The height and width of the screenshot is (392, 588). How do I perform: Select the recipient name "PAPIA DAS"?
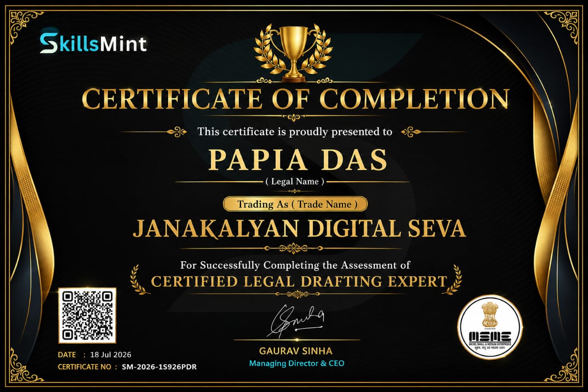[x=298, y=159]
